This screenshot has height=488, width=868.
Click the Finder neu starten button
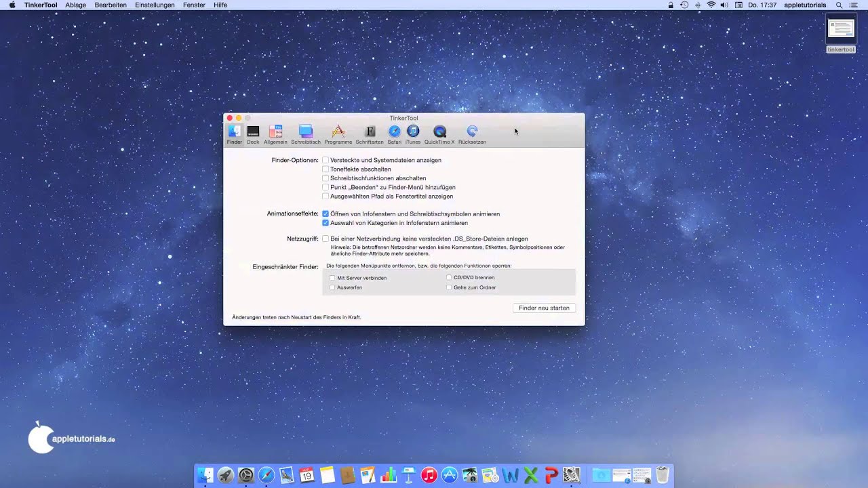coord(544,308)
